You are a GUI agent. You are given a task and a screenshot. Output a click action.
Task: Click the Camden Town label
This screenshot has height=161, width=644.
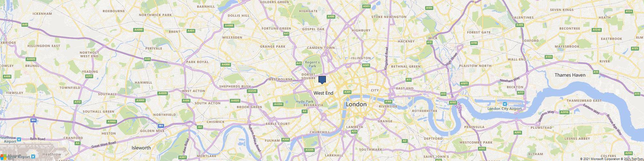pos(321,48)
